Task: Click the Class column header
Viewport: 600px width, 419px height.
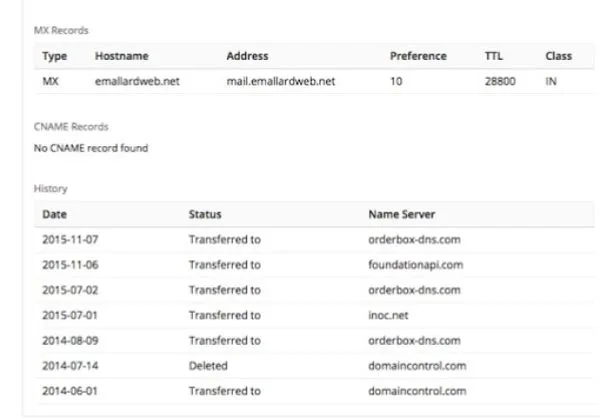Action: point(559,56)
